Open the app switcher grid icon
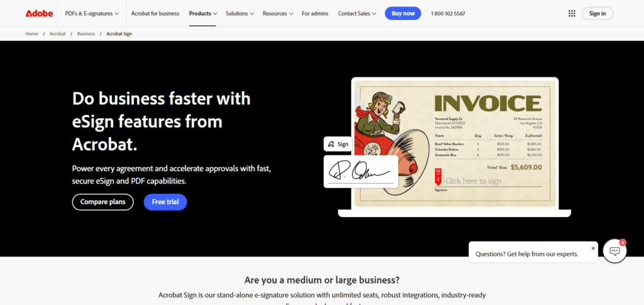 coord(572,14)
